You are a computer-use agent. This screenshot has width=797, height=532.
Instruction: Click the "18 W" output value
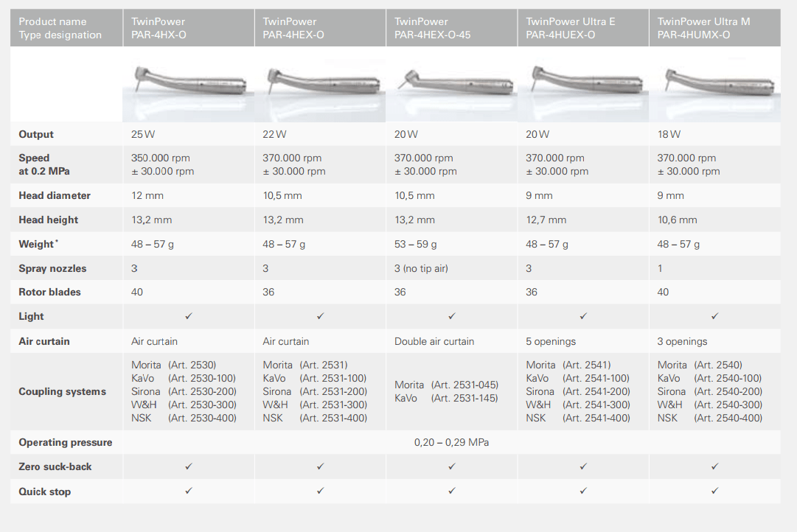(x=669, y=134)
